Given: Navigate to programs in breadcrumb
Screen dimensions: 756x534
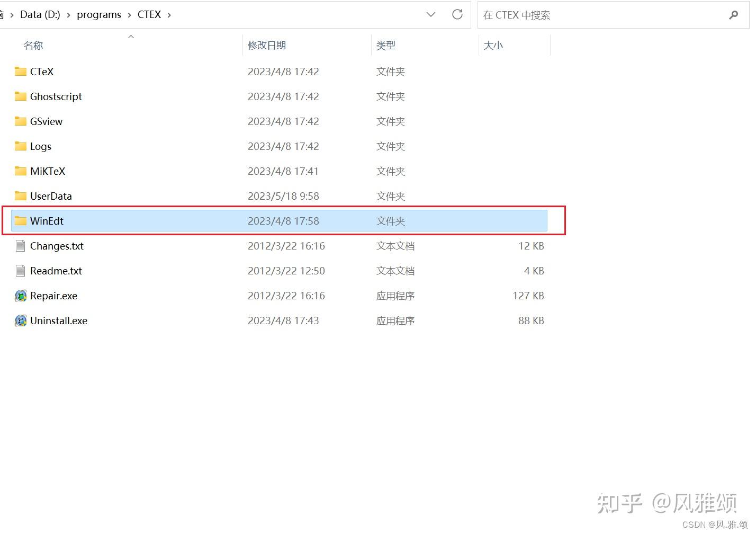Looking at the screenshot, I should click(99, 14).
